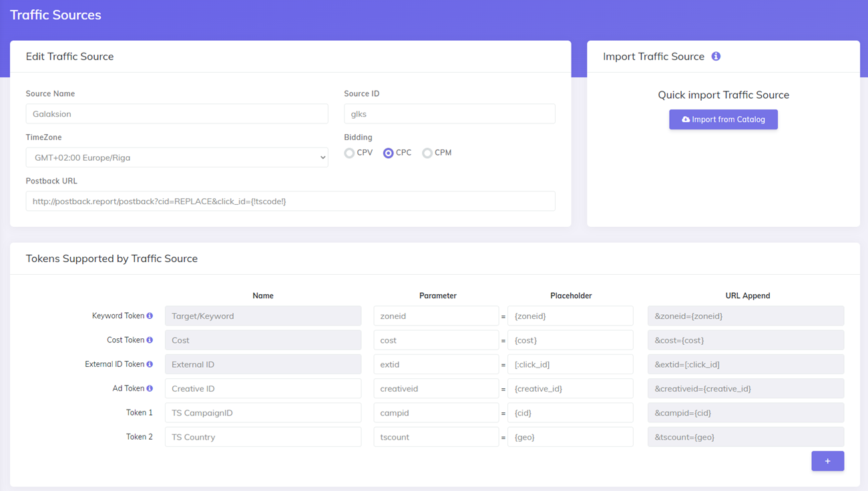The width and height of the screenshot is (868, 491).
Task: Select the CPC bidding radio button
Action: (x=388, y=153)
